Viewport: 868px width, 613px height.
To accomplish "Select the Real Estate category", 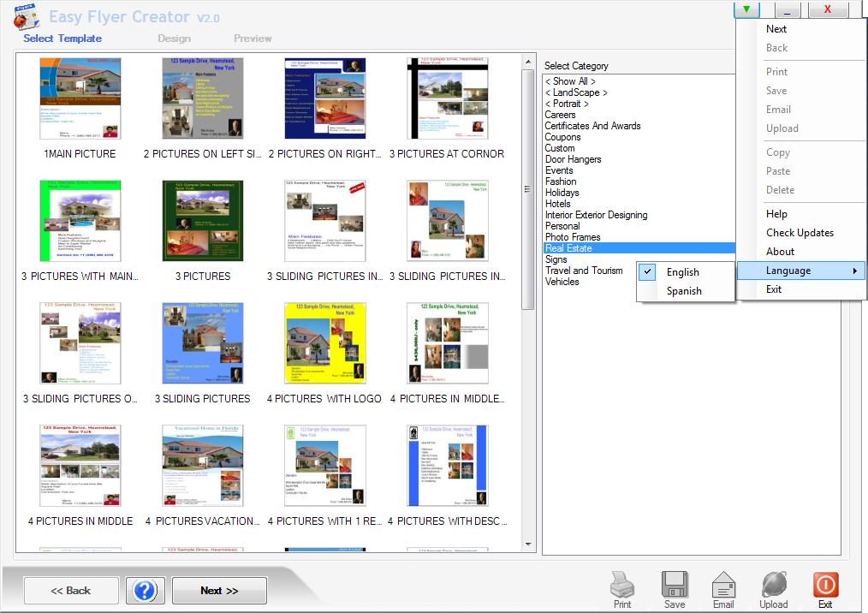I will pos(568,248).
